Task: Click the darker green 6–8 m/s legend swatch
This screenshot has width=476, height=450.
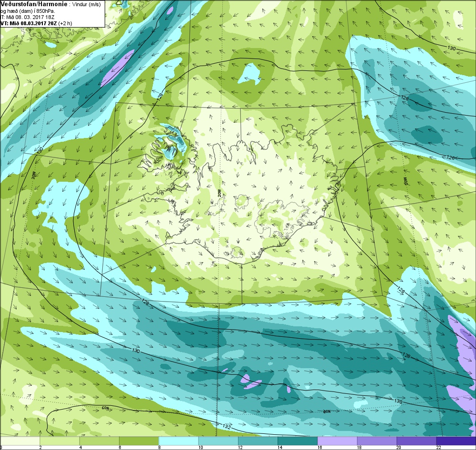Action: pos(139,440)
